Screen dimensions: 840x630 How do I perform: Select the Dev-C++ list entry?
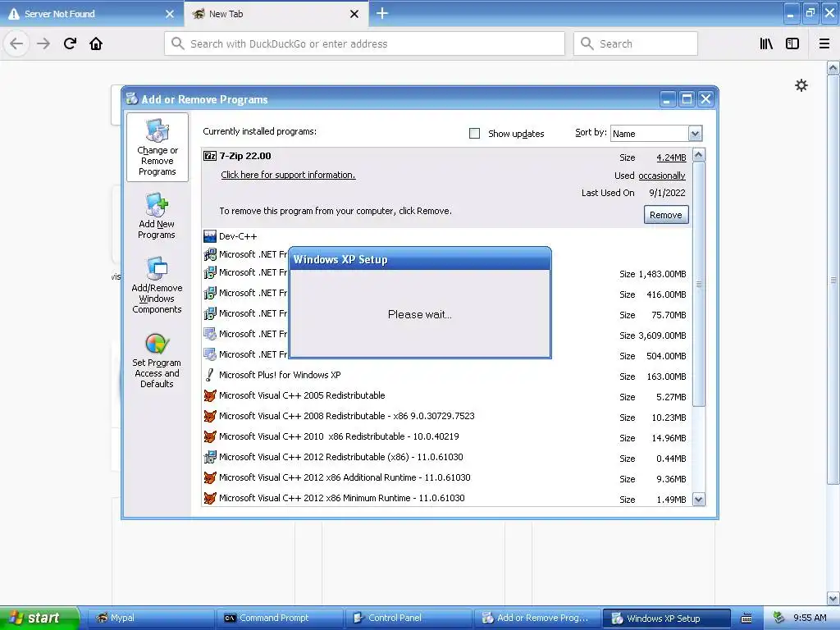click(x=447, y=236)
